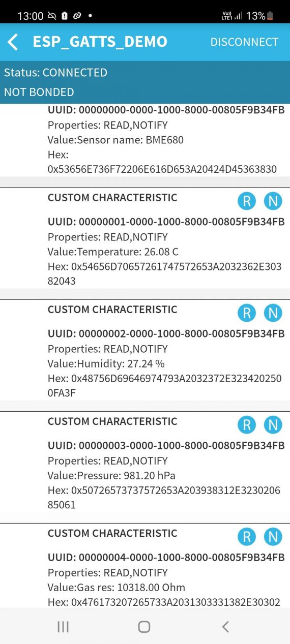Tap the ESP_GATTS_DEMO title text

[100, 42]
